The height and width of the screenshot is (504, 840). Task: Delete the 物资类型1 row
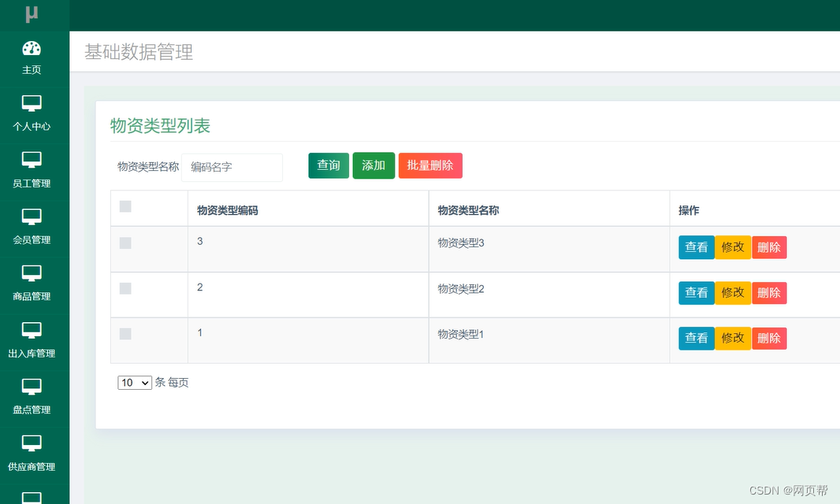[769, 339]
